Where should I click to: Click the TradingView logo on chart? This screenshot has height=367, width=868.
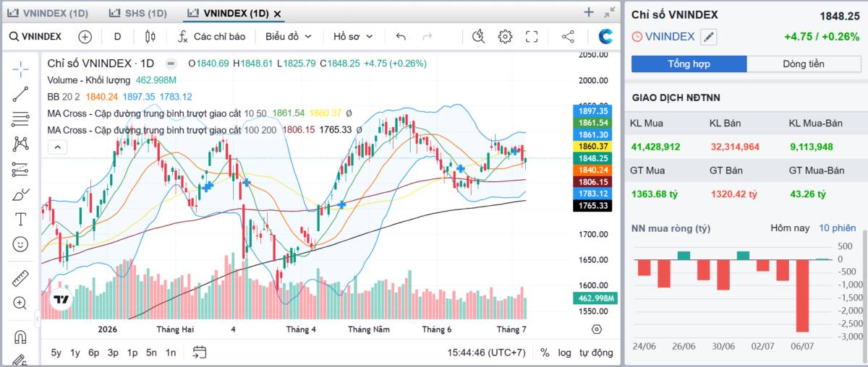pos(61,299)
